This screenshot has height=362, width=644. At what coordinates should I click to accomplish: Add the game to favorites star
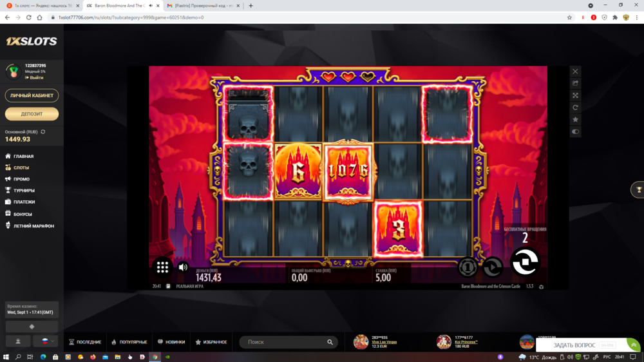coord(575,120)
